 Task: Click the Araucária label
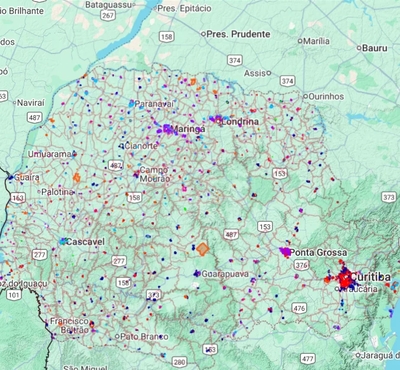click(359, 289)
